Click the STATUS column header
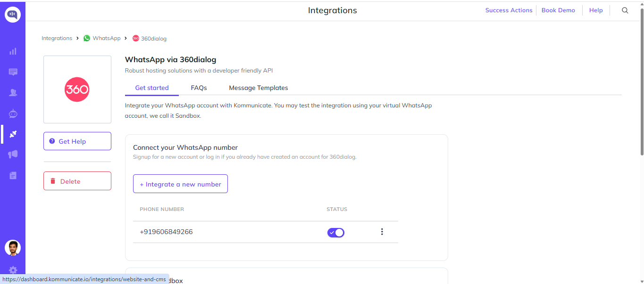The image size is (644, 284). coord(337,209)
